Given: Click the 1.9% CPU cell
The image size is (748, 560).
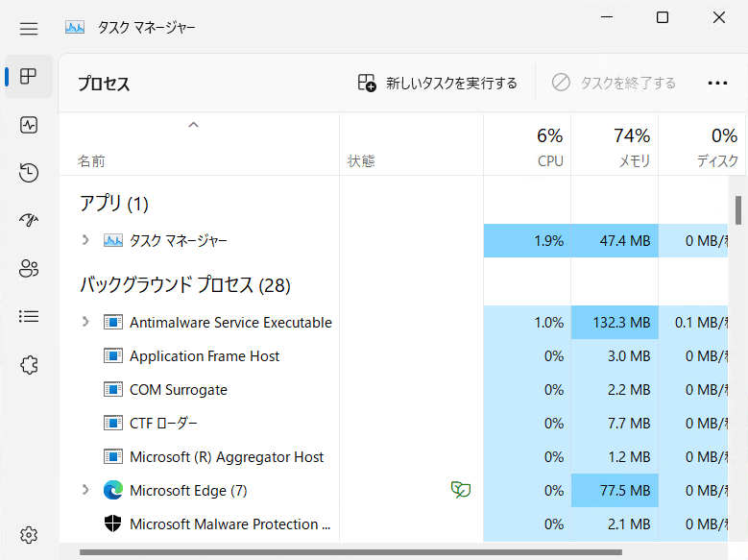Looking at the screenshot, I should coord(527,240).
